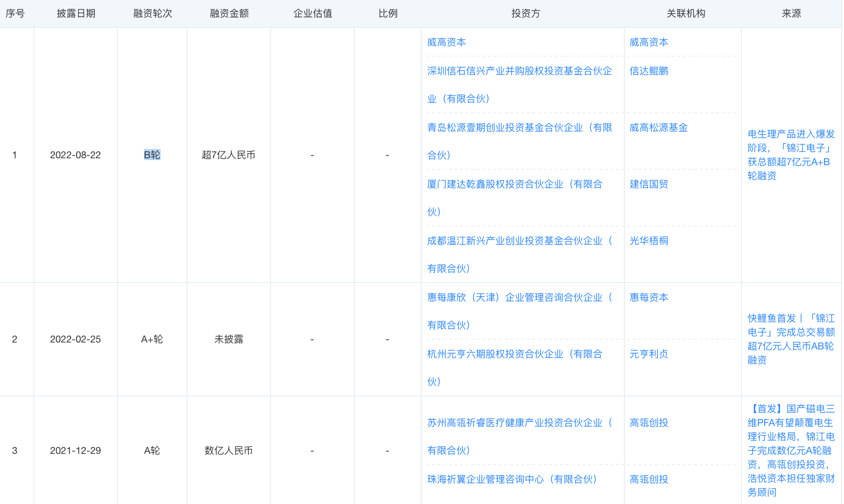This screenshot has width=844, height=504.
Task: Open the 元亨利贞 related institution link
Action: [649, 354]
